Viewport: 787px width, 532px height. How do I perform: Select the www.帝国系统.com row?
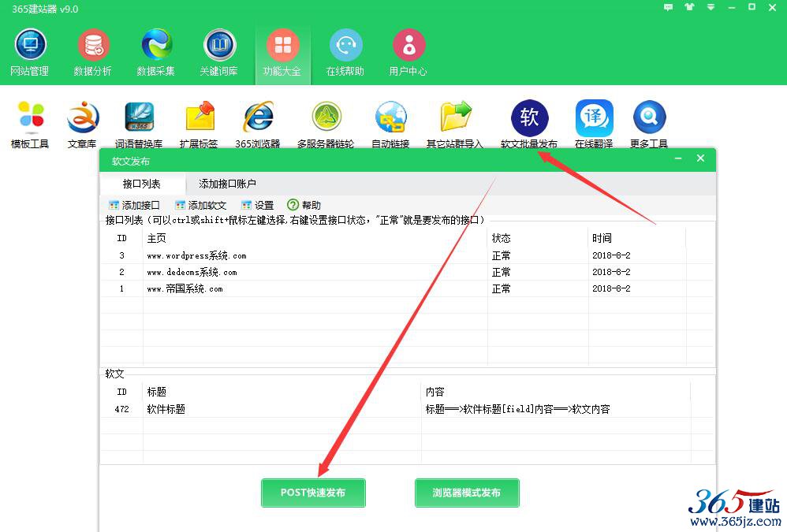pos(407,288)
